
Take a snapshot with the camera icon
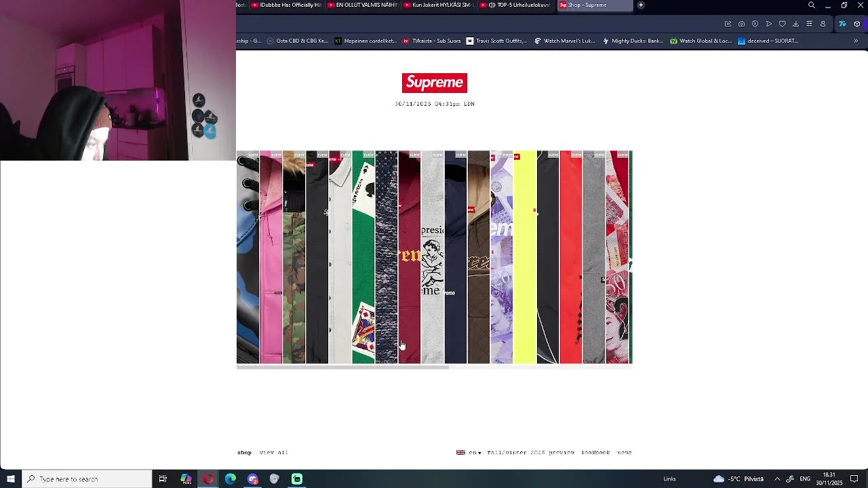click(x=741, y=24)
